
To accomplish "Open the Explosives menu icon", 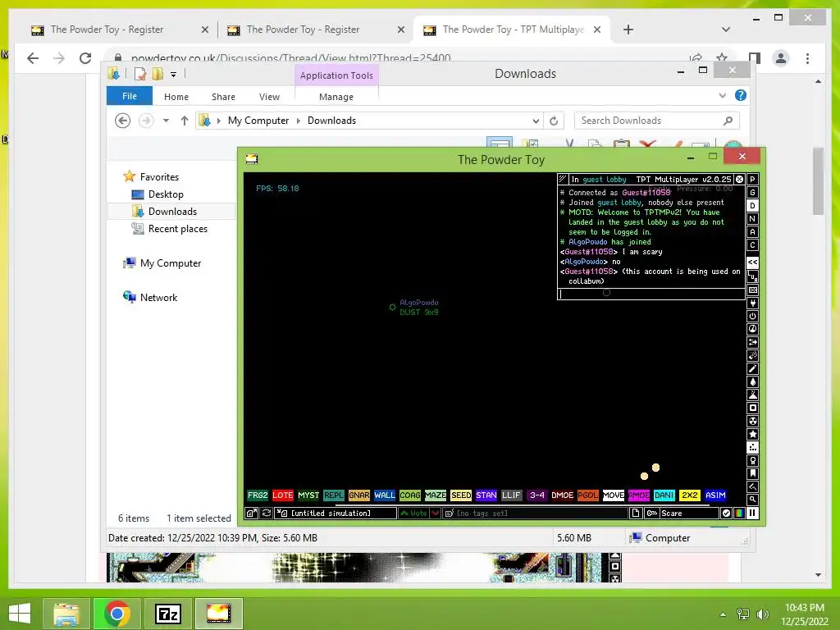I will (x=753, y=355).
